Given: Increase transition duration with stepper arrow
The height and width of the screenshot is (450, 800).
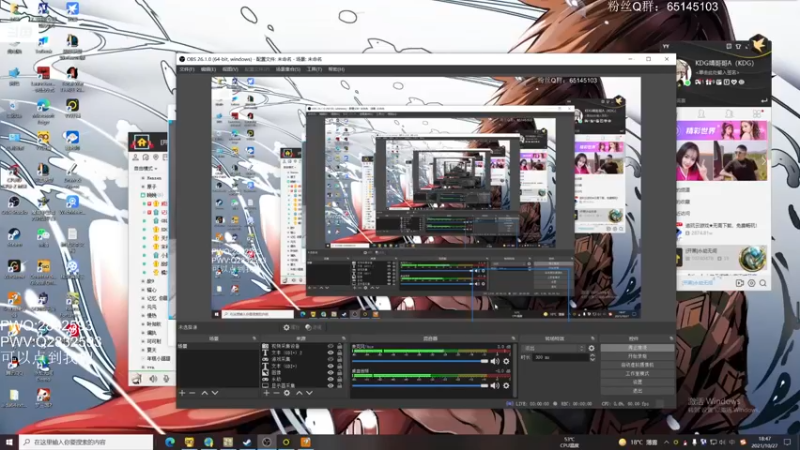Looking at the screenshot, I should pyautogui.click(x=592, y=356).
